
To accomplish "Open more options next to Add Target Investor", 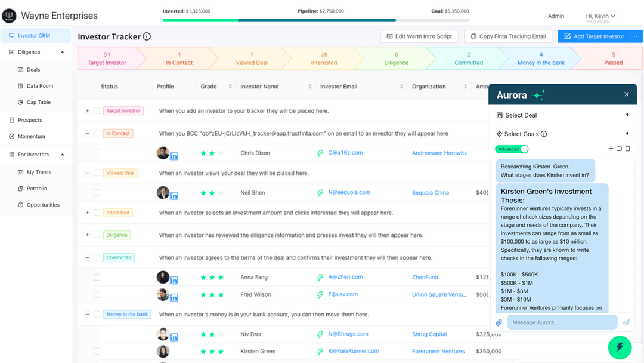I will (x=636, y=36).
